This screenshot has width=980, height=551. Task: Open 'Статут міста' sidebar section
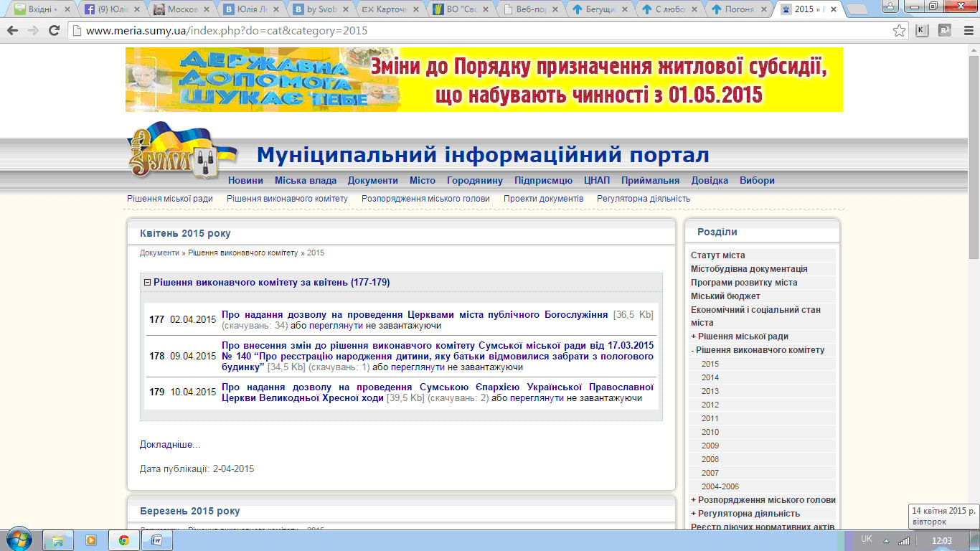718,255
